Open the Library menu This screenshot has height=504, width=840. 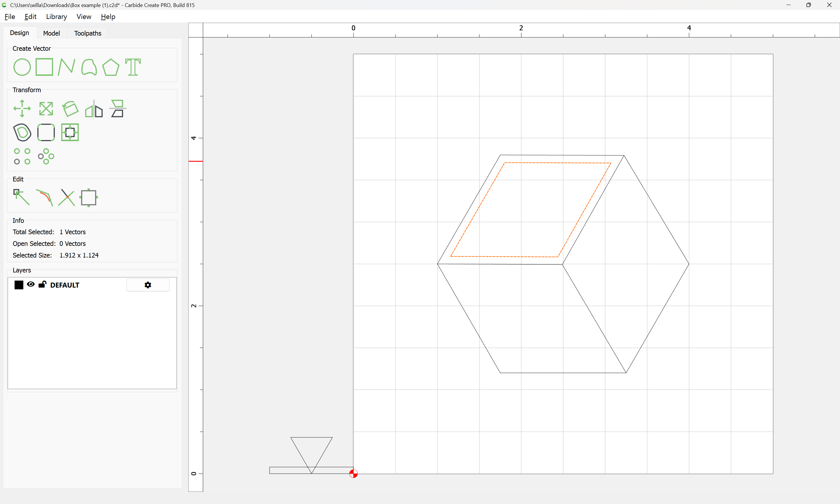[x=56, y=17]
